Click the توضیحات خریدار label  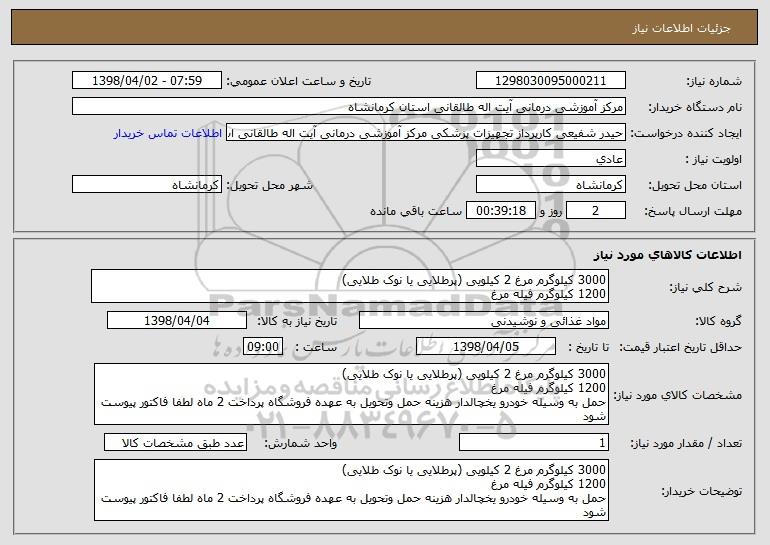[x=701, y=491]
